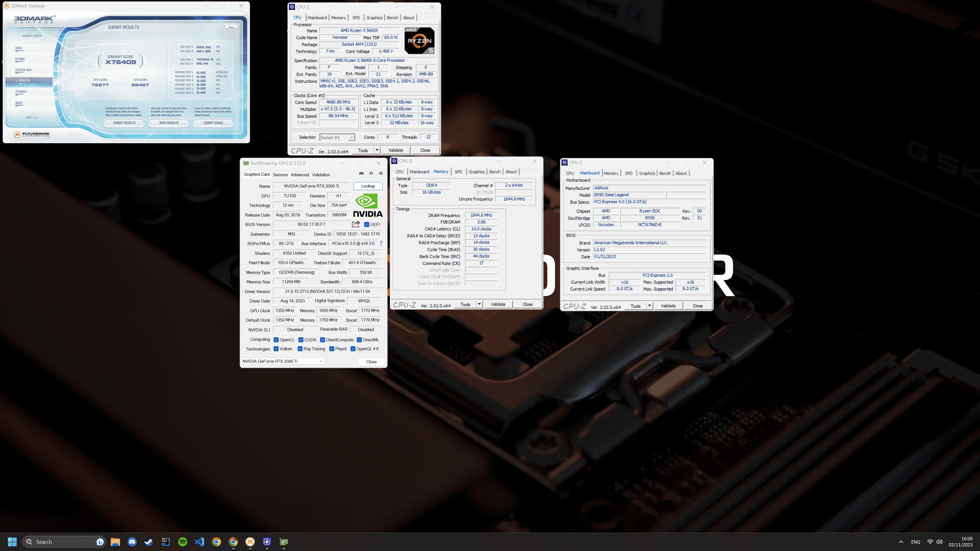This screenshot has width=980, height=551.
Task: Open Steam from the taskbar
Action: pyautogui.click(x=149, y=542)
